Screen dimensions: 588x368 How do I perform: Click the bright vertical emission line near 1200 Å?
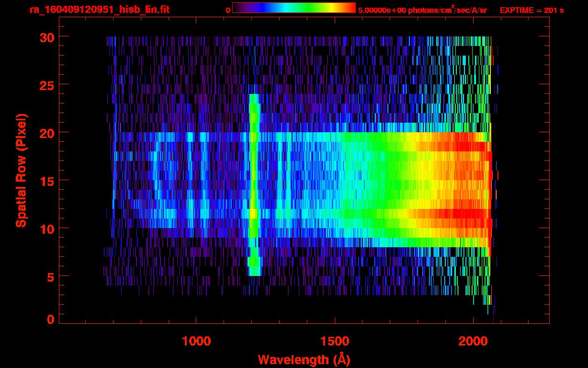pos(254,182)
